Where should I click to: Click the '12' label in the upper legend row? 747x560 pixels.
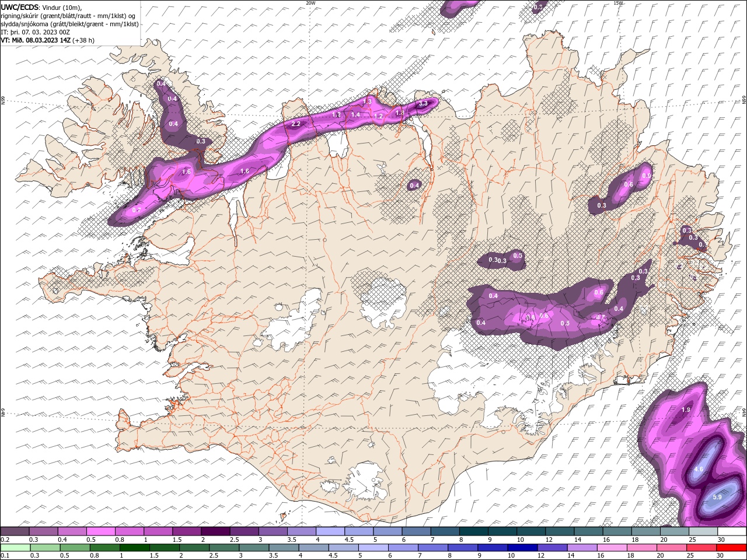point(549,540)
